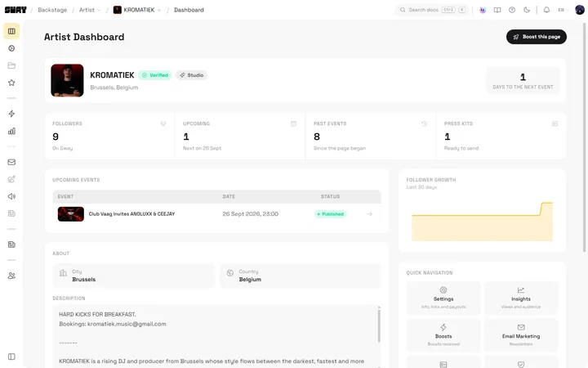Click the Boost this page button
Image resolution: width=588 pixels, height=368 pixels.
537,37
